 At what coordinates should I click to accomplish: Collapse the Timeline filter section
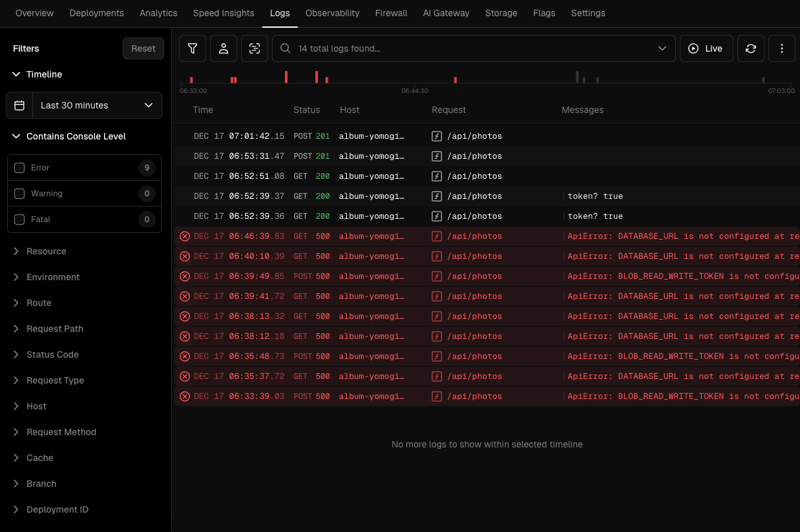tap(16, 74)
